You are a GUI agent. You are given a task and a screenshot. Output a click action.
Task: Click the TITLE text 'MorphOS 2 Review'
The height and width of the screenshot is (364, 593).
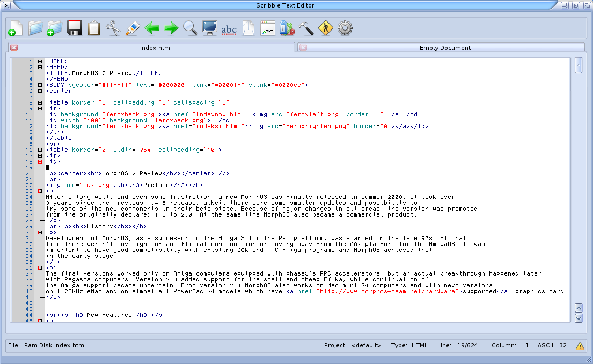click(102, 73)
